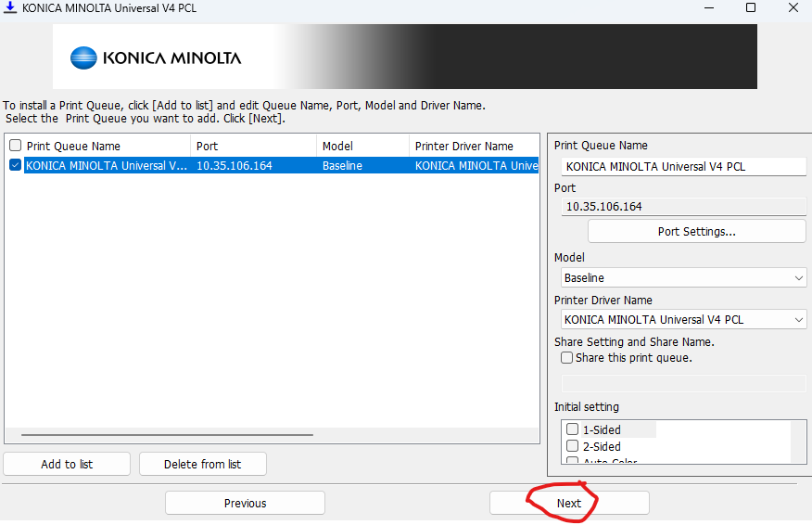812x525 pixels.
Task: Proceed with the Next button
Action: point(569,503)
